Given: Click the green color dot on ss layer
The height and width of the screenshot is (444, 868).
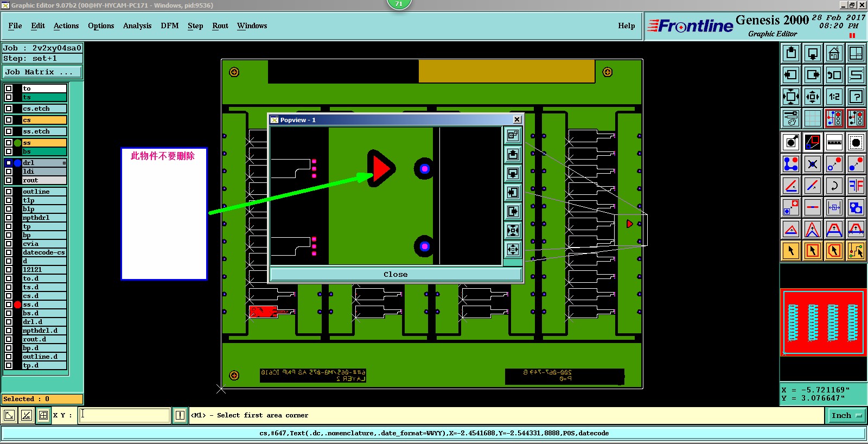Looking at the screenshot, I should click(17, 143).
